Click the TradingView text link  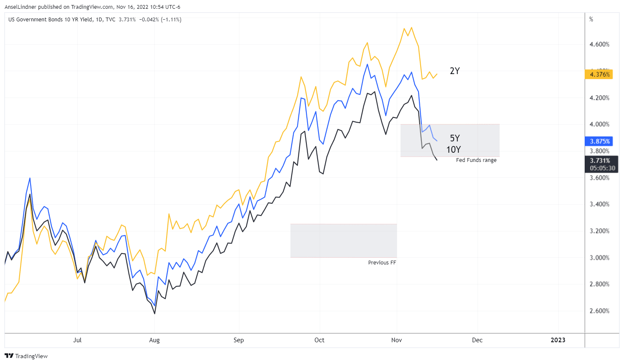(x=31, y=356)
